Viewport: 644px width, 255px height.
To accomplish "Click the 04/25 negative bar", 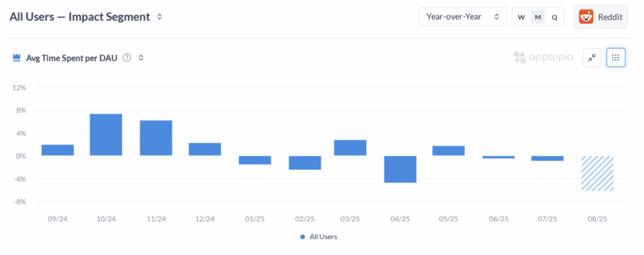I will [400, 169].
